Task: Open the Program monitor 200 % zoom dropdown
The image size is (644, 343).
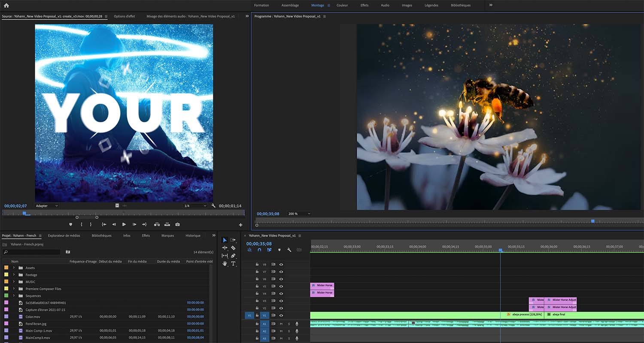Action: (x=299, y=214)
